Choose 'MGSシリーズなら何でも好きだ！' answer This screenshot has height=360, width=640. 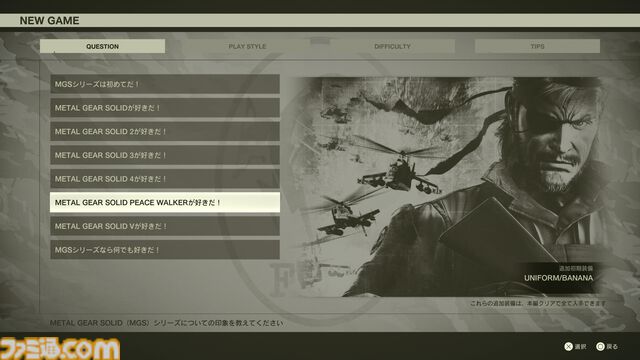pos(165,250)
